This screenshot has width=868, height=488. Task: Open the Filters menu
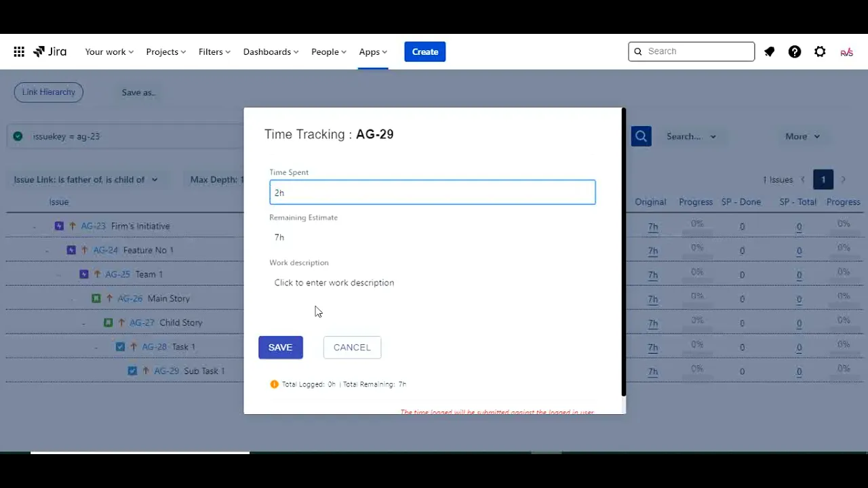[214, 52]
